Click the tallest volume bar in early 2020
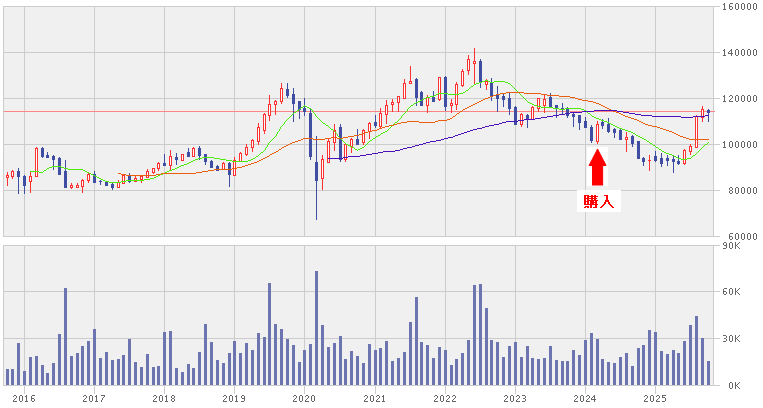 click(316, 328)
